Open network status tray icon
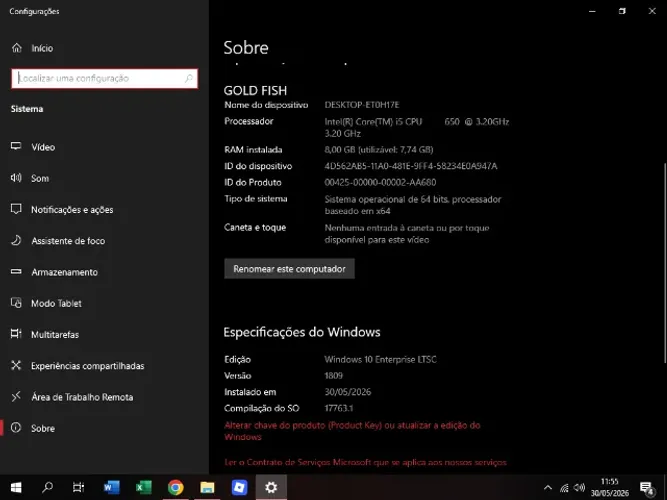This screenshot has width=667, height=500. pyautogui.click(x=564, y=488)
